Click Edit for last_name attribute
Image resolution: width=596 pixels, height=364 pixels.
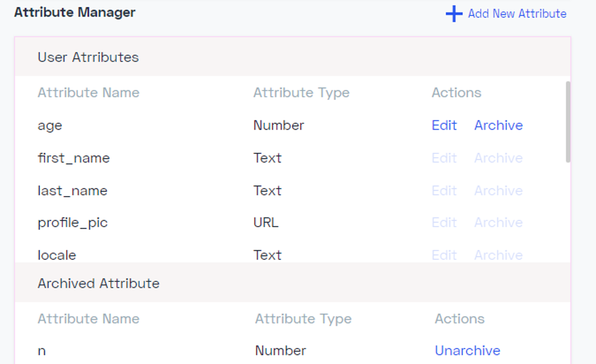pos(444,191)
